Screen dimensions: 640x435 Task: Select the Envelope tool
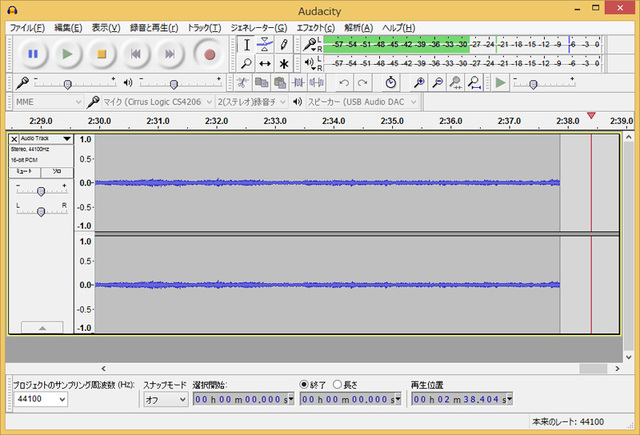pyautogui.click(x=265, y=45)
